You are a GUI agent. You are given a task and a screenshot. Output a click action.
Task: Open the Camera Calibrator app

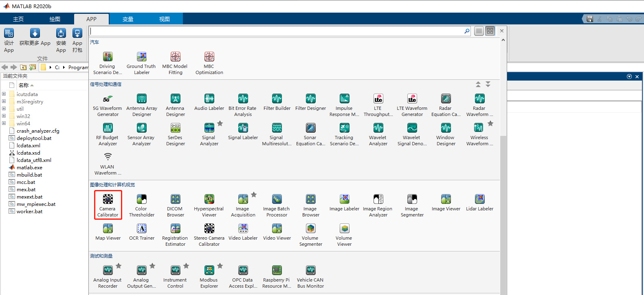[x=108, y=205]
